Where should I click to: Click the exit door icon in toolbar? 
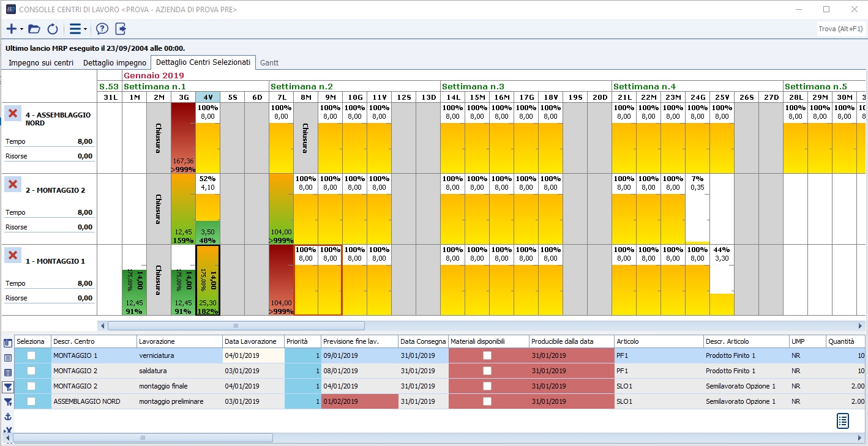click(120, 29)
